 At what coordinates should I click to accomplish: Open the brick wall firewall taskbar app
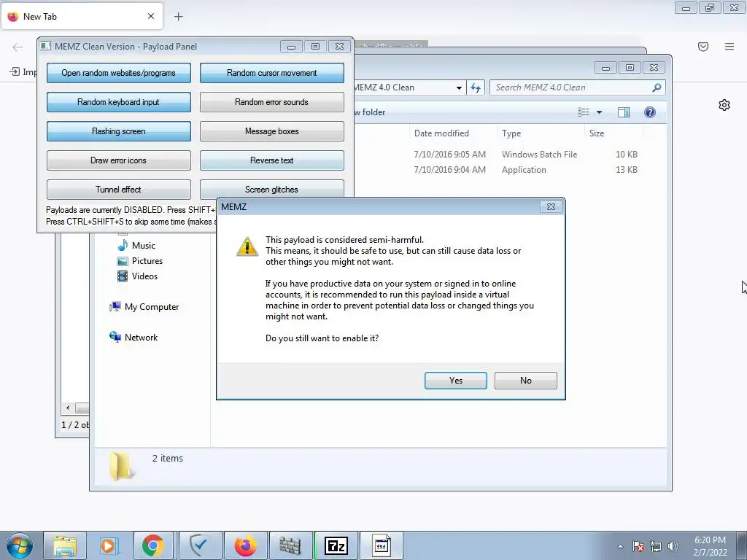(290, 545)
